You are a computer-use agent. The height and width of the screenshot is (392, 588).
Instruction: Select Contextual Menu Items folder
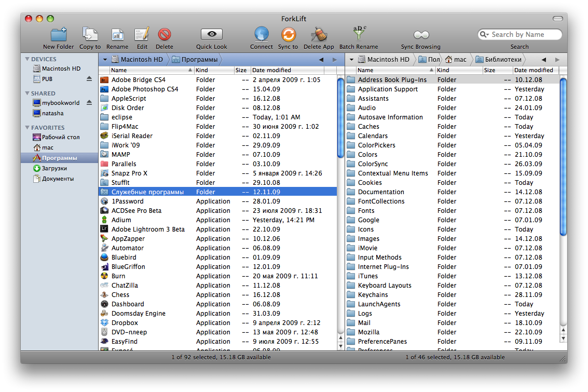[x=452, y=173]
